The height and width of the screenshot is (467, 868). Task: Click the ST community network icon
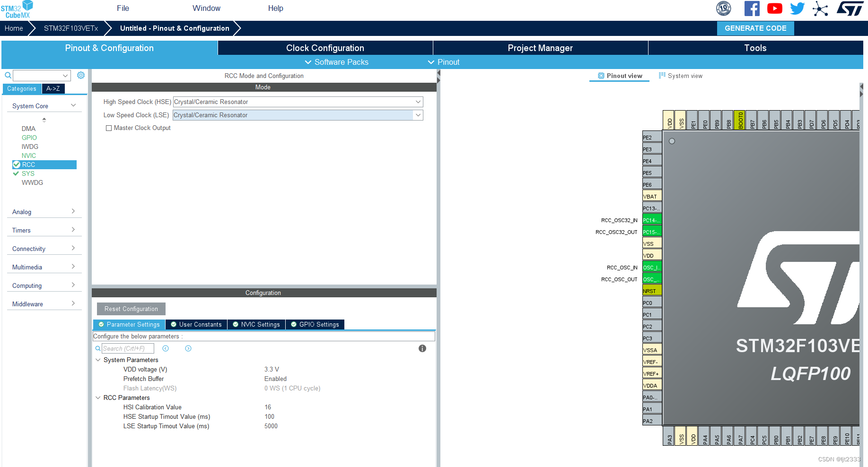820,9
